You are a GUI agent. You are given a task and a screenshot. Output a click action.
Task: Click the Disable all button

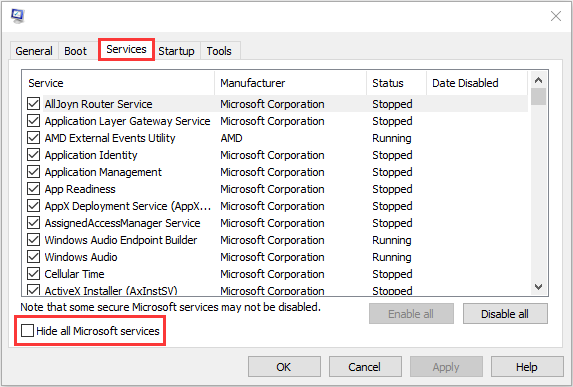[505, 314]
